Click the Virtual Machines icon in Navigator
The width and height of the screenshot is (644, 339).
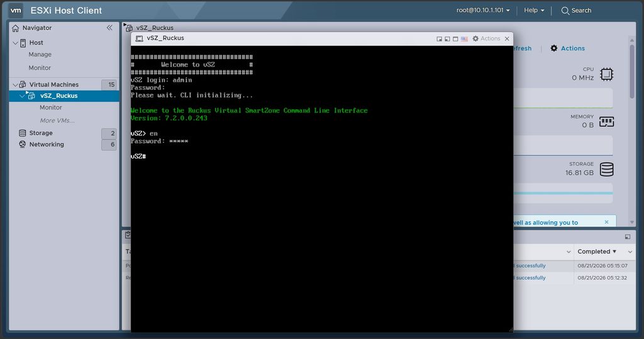23,84
